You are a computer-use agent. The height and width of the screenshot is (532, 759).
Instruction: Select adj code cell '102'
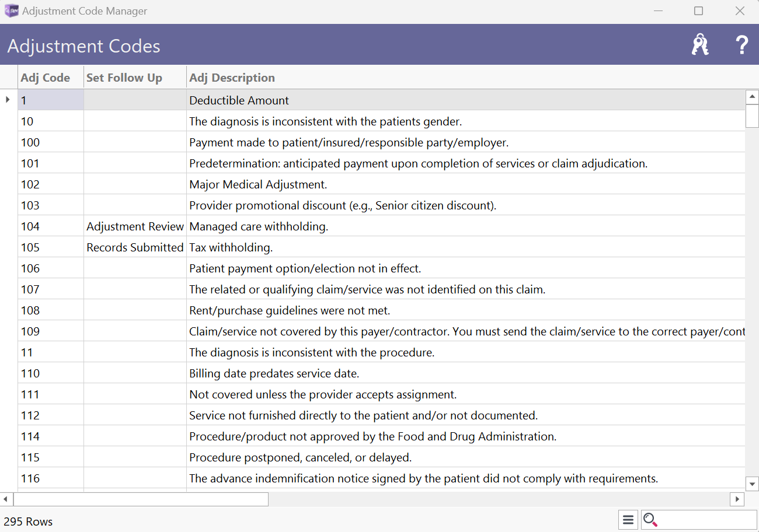tap(51, 184)
